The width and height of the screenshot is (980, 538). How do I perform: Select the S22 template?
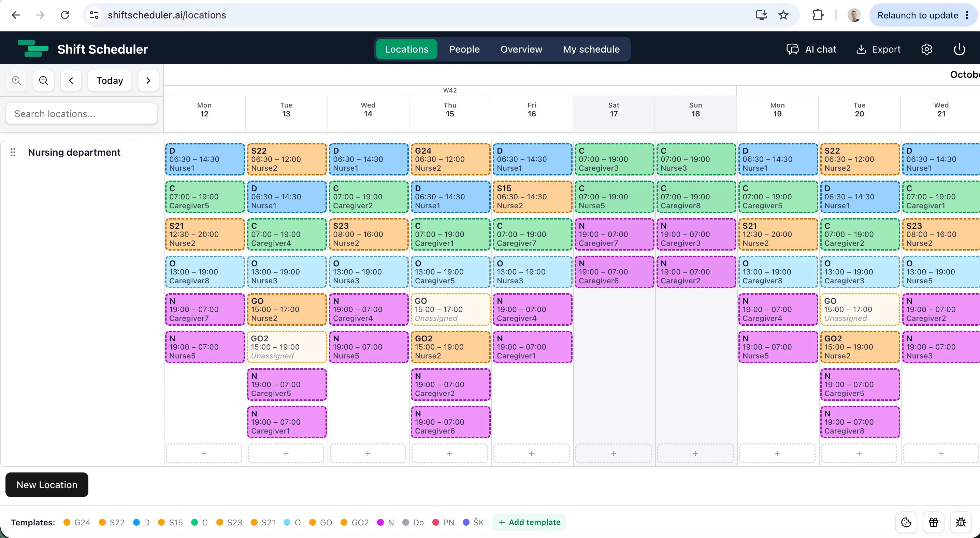(112, 522)
